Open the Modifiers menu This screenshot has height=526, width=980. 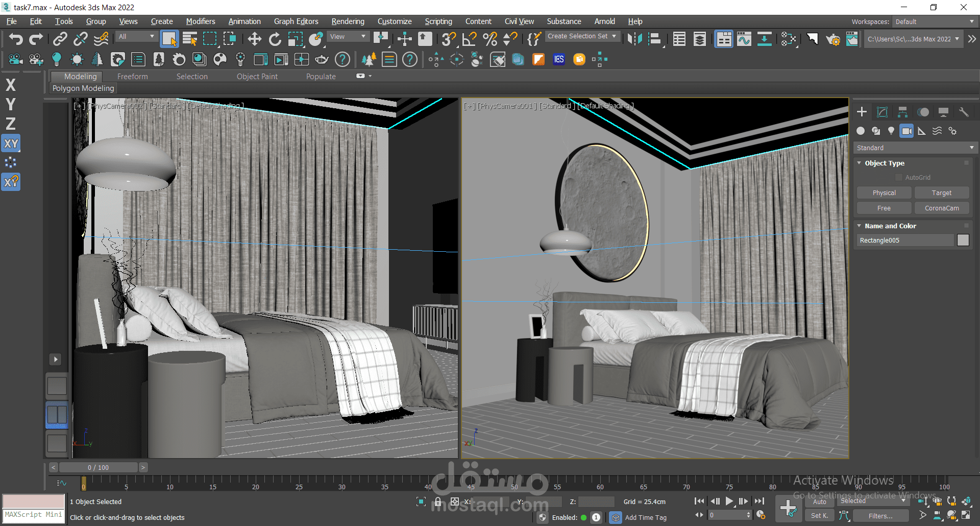click(201, 21)
